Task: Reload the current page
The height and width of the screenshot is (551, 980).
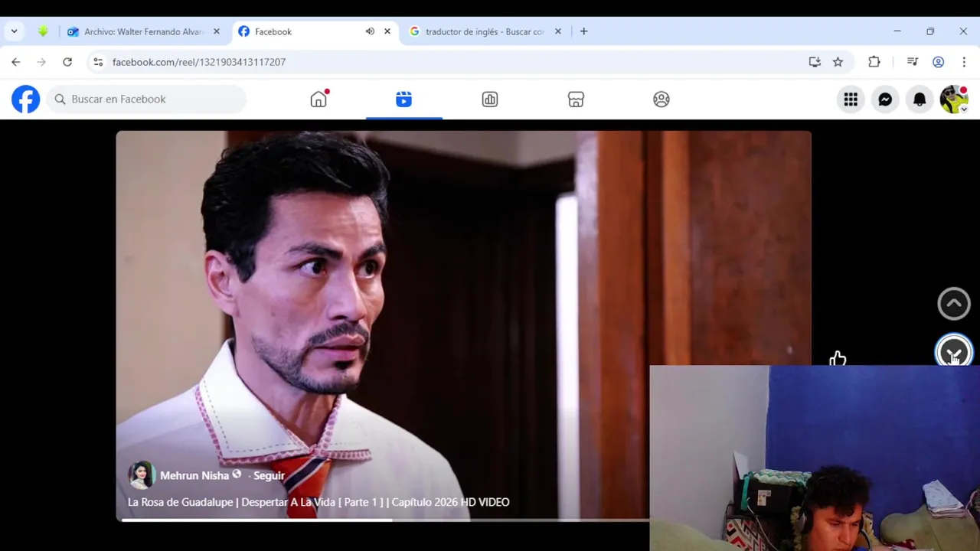Action: click(67, 62)
